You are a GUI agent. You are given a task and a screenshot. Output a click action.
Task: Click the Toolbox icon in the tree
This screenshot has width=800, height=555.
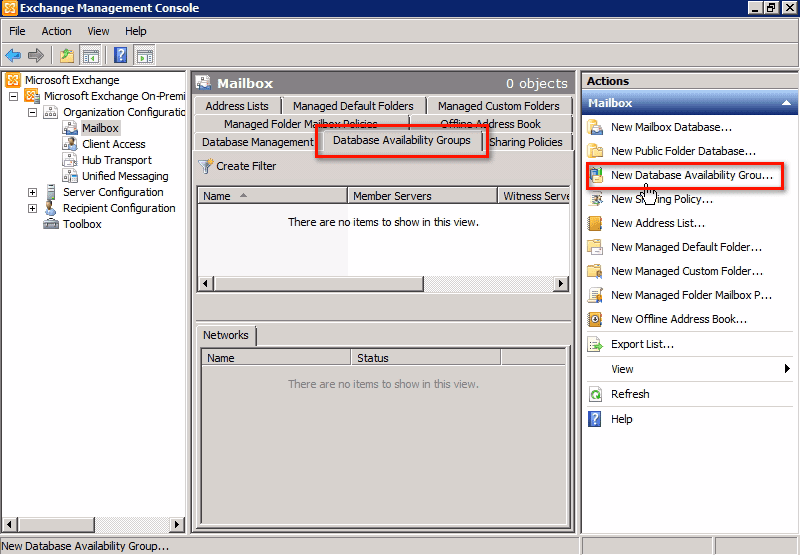(51, 224)
